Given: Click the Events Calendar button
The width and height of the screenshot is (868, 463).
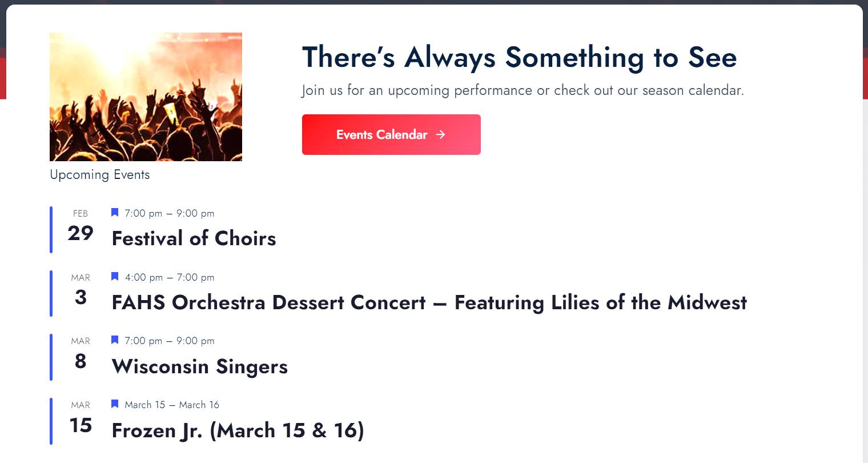Looking at the screenshot, I should pyautogui.click(x=391, y=134).
